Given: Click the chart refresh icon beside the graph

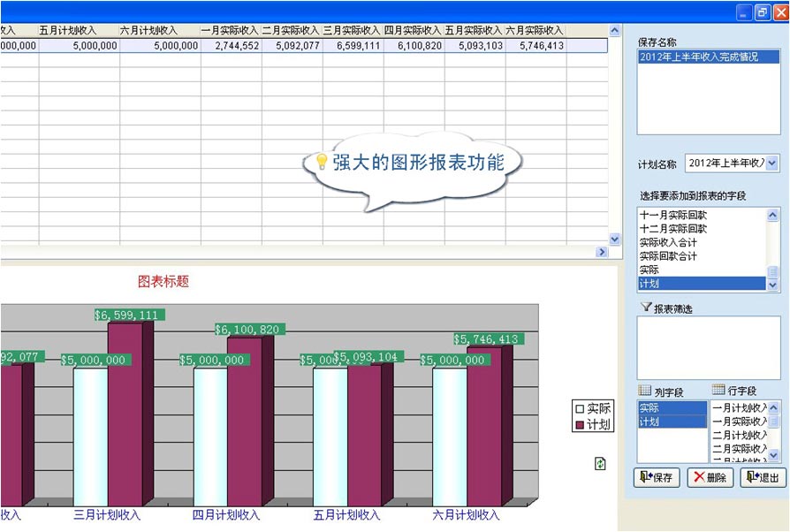Looking at the screenshot, I should 600,463.
